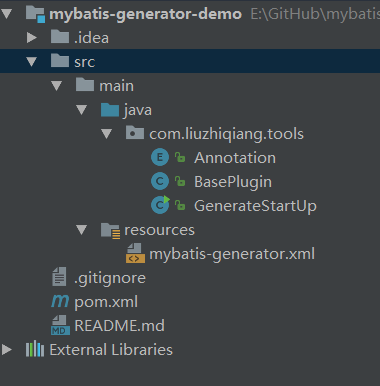The height and width of the screenshot is (386, 380).
Task: Click the runnable class icon of GenerateStartUp
Action: coord(160,205)
